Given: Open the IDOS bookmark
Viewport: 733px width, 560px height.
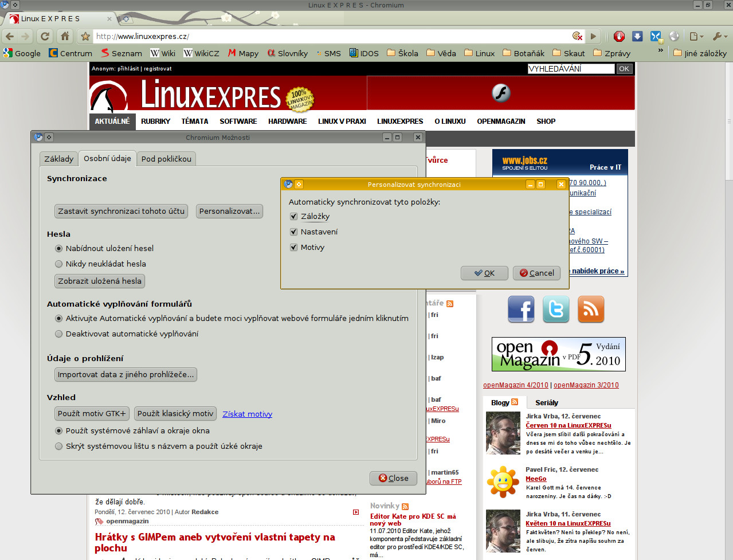Looking at the screenshot, I should point(364,53).
